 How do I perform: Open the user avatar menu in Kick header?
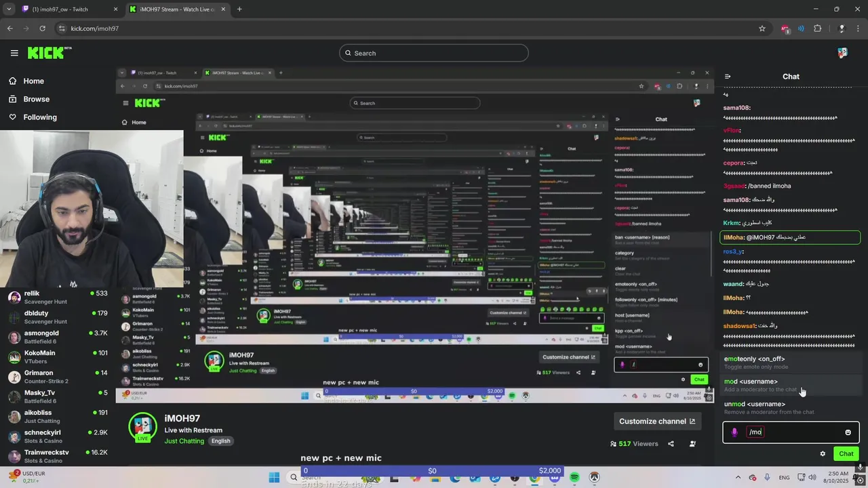842,53
